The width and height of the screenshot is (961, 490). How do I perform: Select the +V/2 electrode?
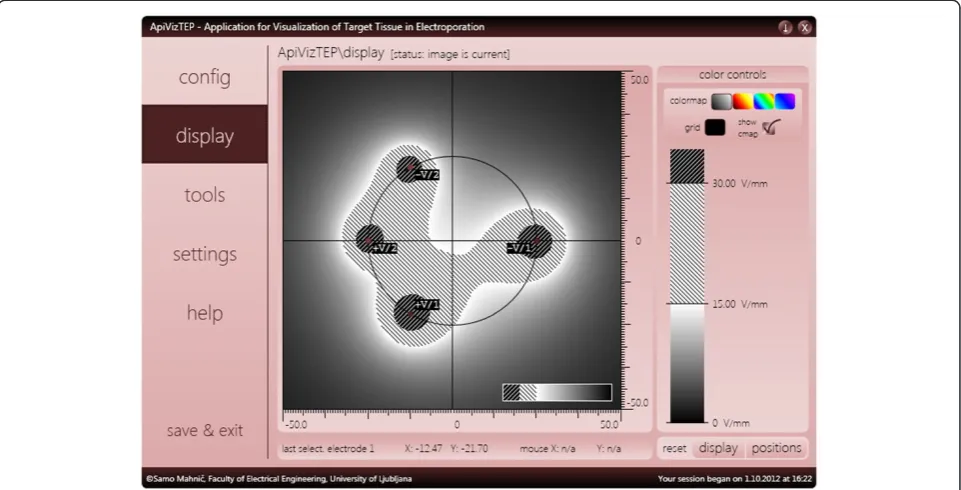click(370, 239)
